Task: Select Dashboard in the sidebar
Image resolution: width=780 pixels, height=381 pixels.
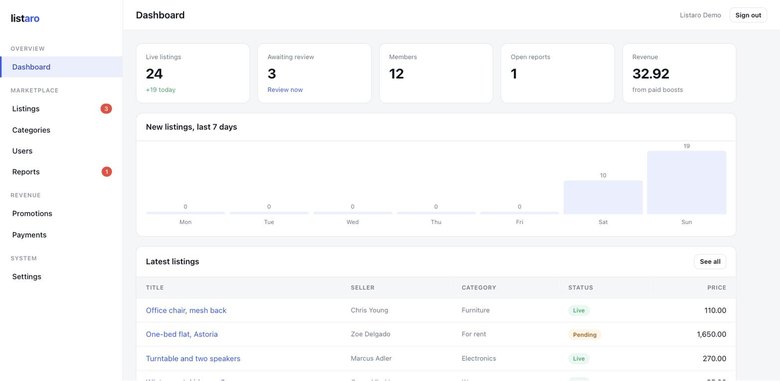Action: (x=61, y=67)
